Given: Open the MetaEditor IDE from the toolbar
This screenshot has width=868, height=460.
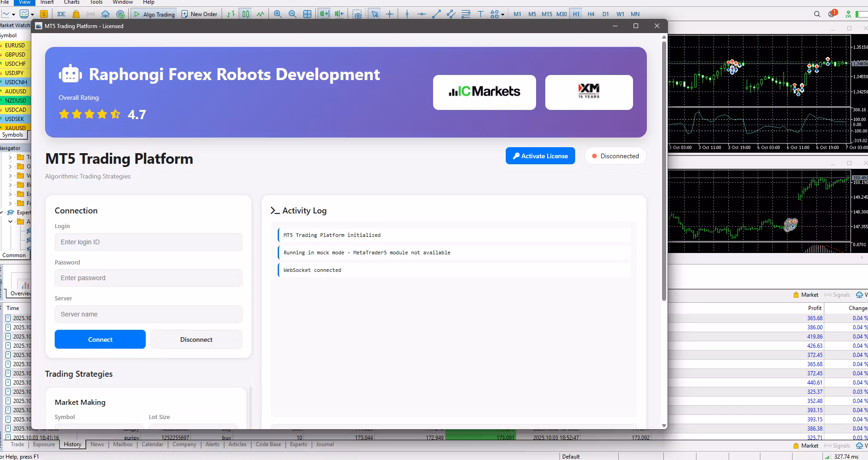Looking at the screenshot, I should 61,14.
